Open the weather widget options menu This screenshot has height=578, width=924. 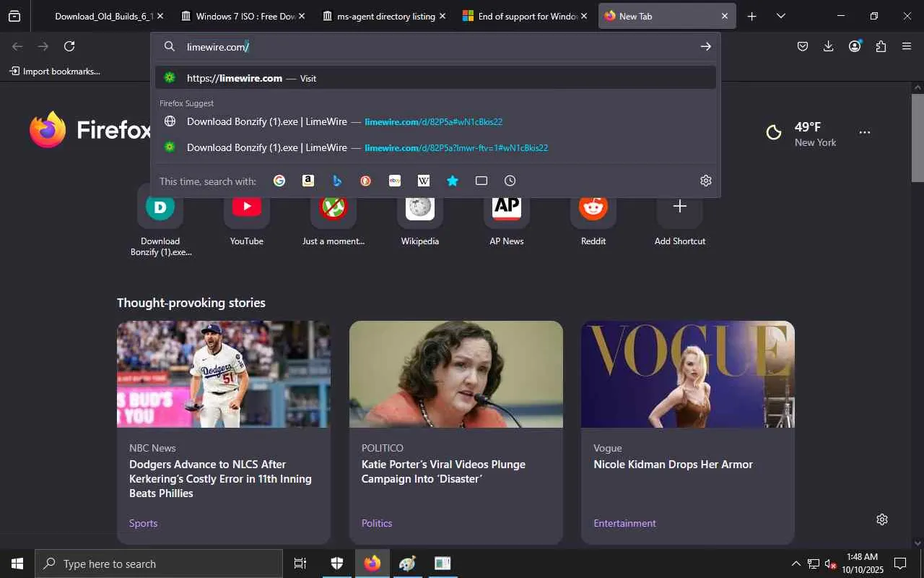point(865,132)
